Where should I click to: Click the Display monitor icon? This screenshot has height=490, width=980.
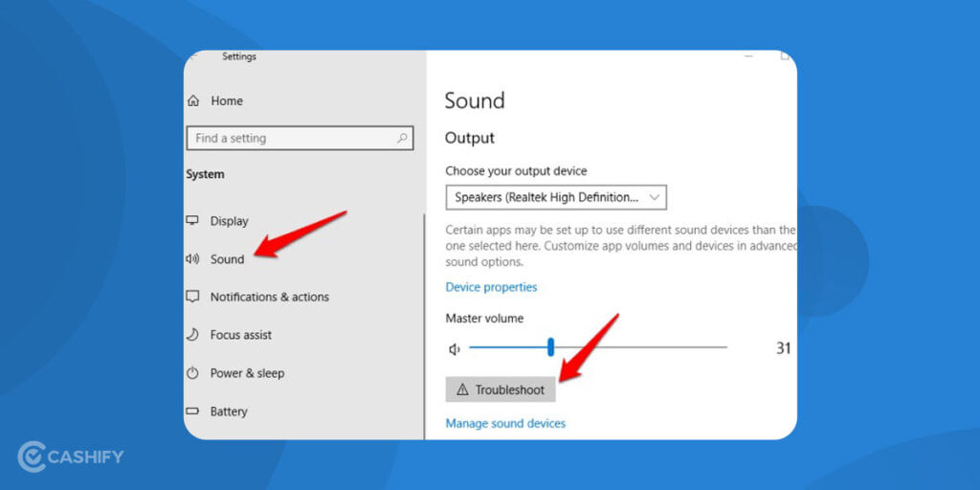(192, 221)
